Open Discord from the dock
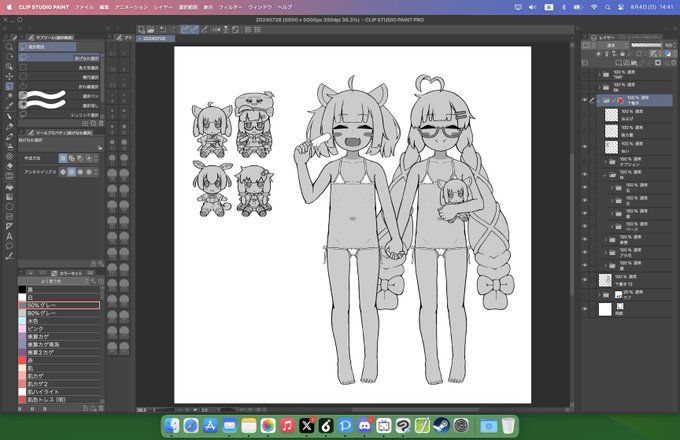The height and width of the screenshot is (440, 680). coord(364,426)
